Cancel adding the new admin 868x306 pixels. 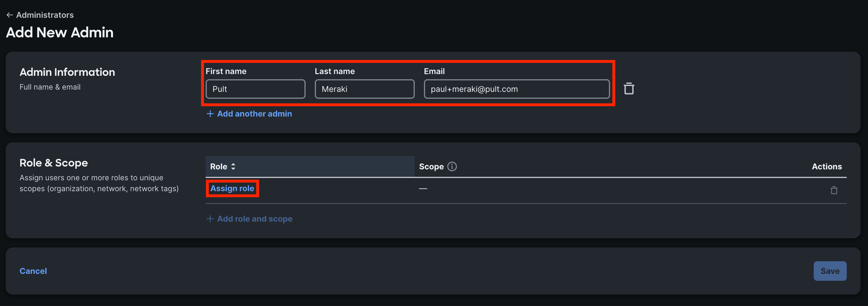click(33, 271)
